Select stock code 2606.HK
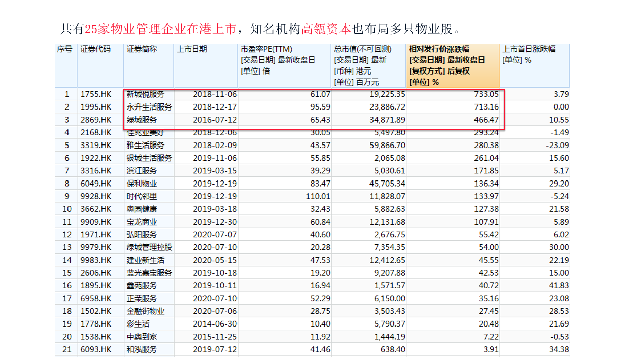Image resolution: width=644 pixels, height=362 pixels. [x=95, y=273]
